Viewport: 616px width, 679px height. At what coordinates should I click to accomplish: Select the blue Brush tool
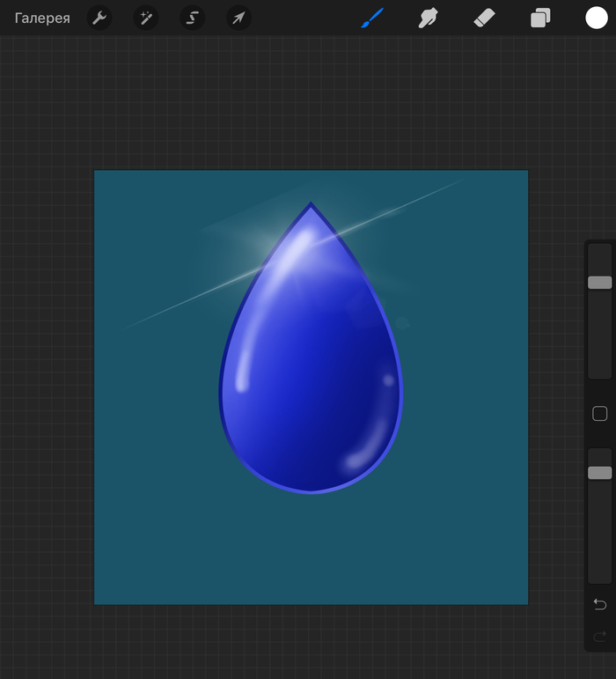click(372, 18)
